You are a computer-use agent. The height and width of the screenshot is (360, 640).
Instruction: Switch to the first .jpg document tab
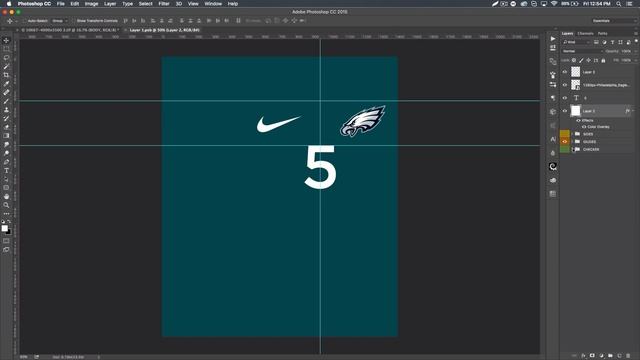click(69, 30)
